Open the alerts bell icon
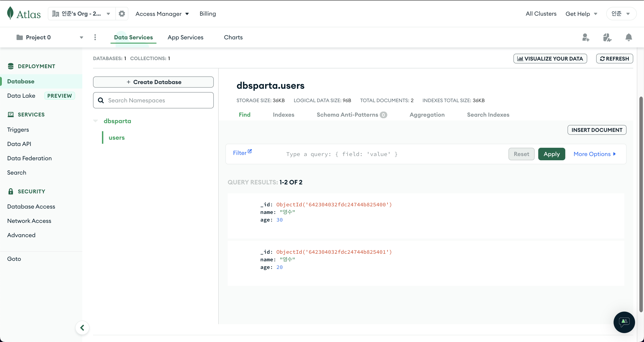 (x=629, y=37)
